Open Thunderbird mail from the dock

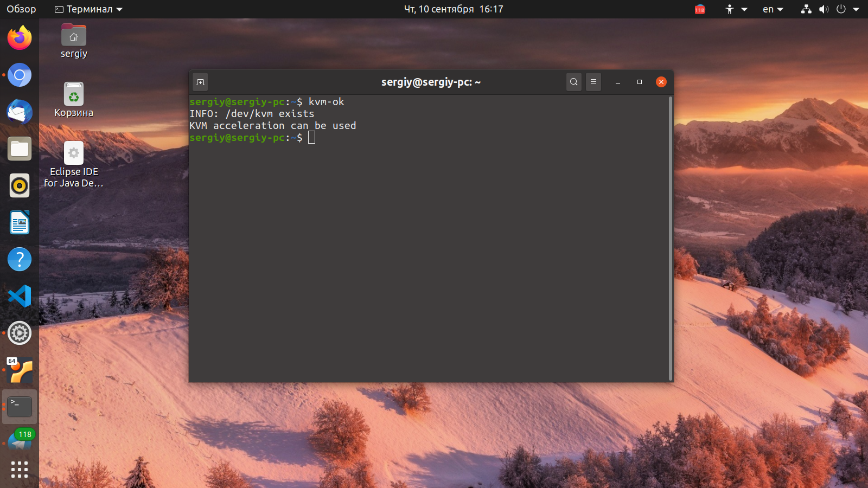coord(20,112)
